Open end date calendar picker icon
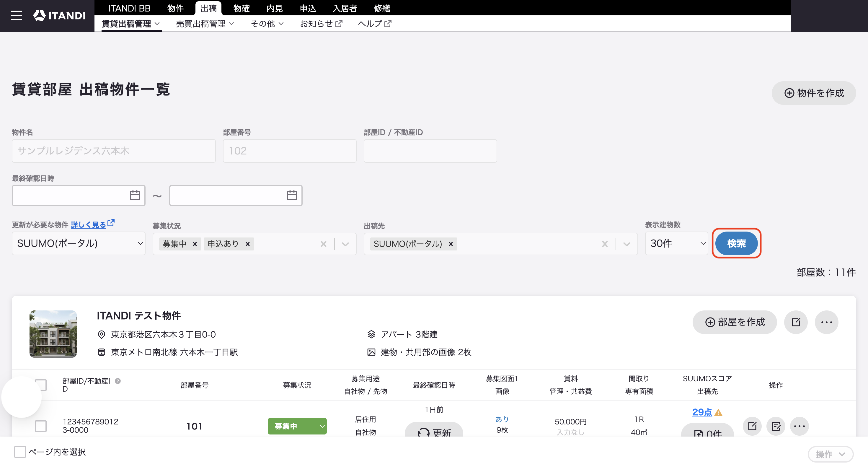The height and width of the screenshot is (472, 868). (292, 195)
